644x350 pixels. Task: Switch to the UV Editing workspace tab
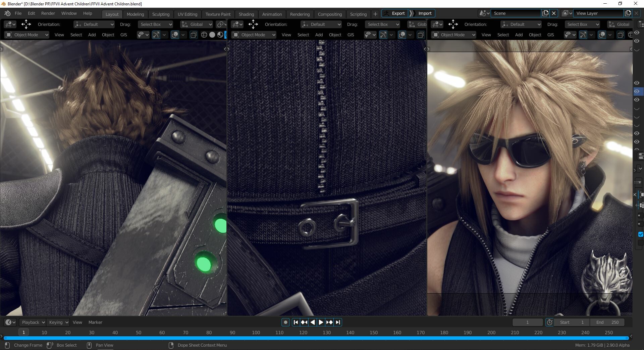point(187,14)
